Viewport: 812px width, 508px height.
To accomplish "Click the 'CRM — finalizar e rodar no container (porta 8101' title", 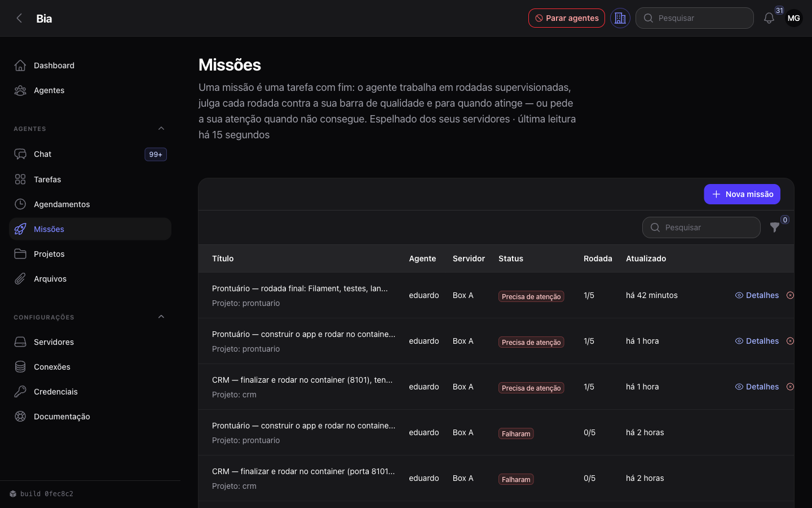I will 303,471.
